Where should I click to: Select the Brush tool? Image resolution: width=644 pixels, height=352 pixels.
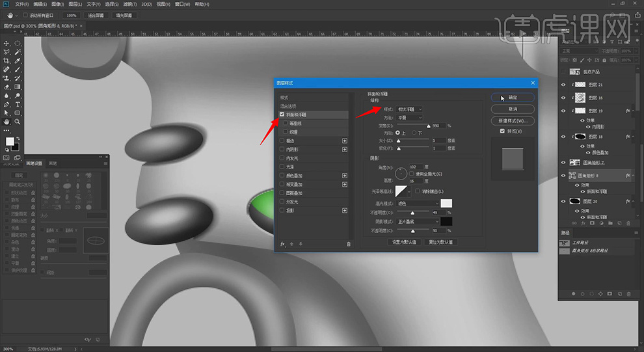(x=18, y=70)
